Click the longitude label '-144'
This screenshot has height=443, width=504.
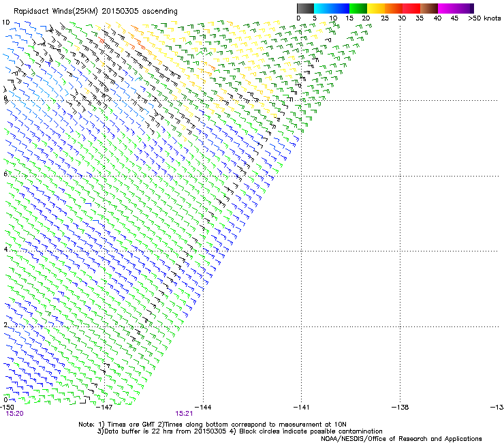(x=203, y=408)
